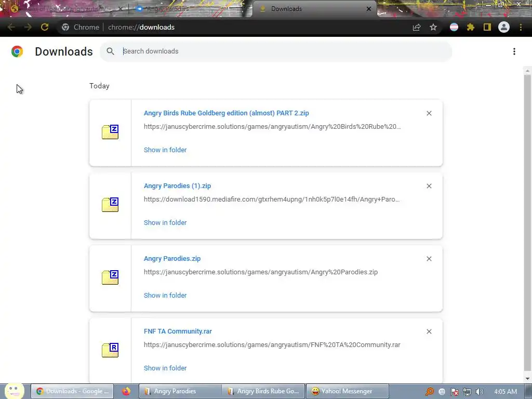
Task: Open the striped flag extension icon
Action: tap(454, 27)
